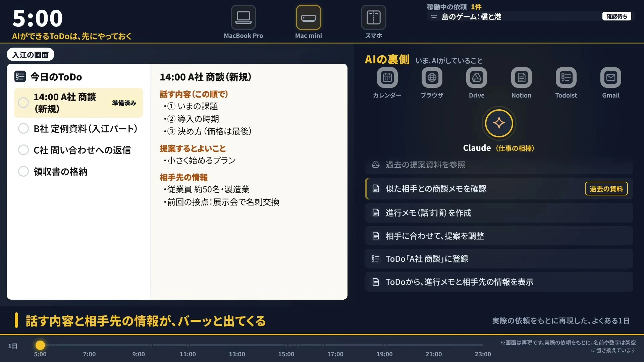Click the 相手先の情報 heading
The height and width of the screenshot is (362, 644).
[183, 177]
